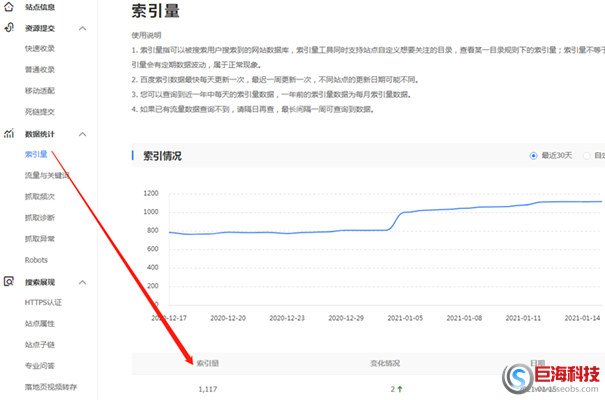Collapse the 搜索展现 section chevron
605x400 pixels.
pyautogui.click(x=82, y=282)
